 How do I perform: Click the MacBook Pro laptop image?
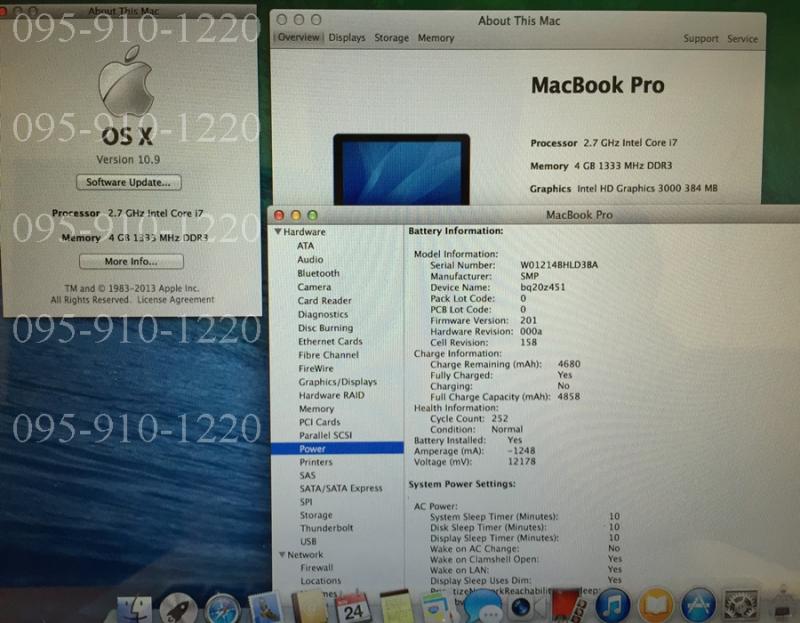[x=402, y=169]
